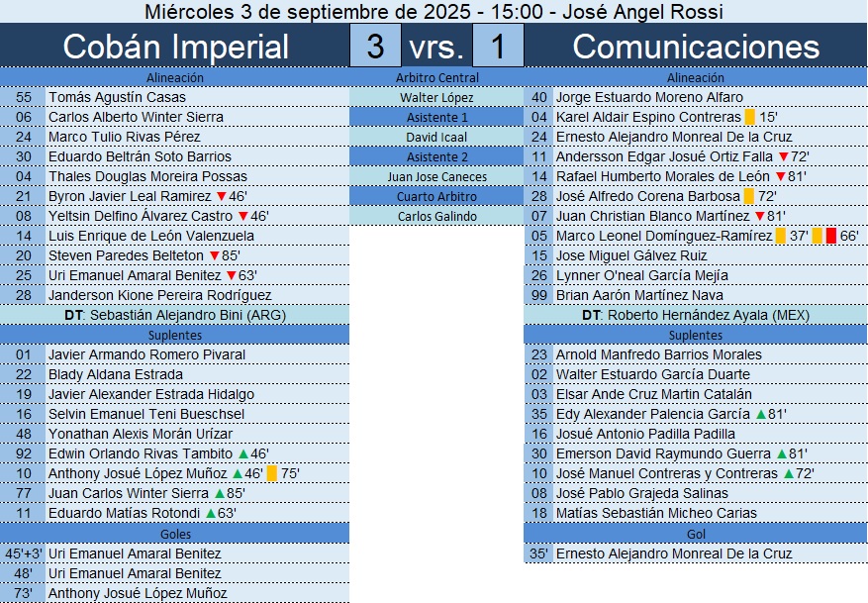This screenshot has width=868, height=603.
Task: Click the Goles section header
Action: click(x=175, y=533)
